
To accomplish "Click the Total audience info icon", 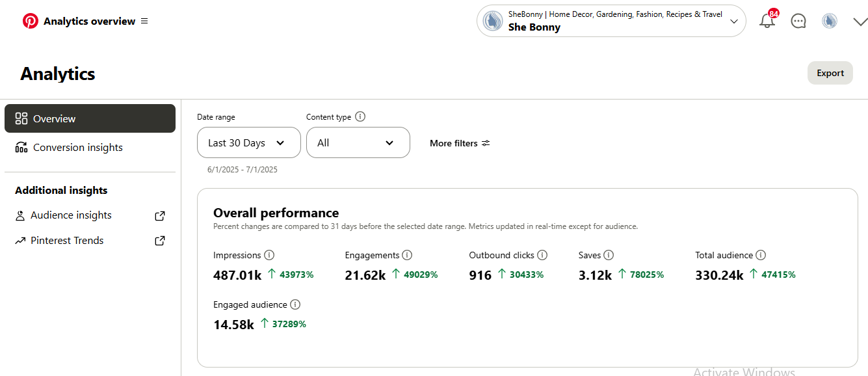I will (761, 255).
